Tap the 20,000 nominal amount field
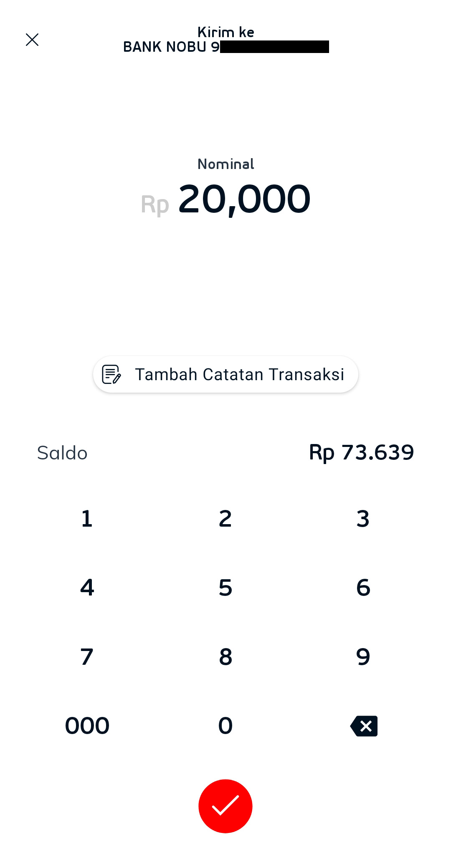 coord(244,199)
